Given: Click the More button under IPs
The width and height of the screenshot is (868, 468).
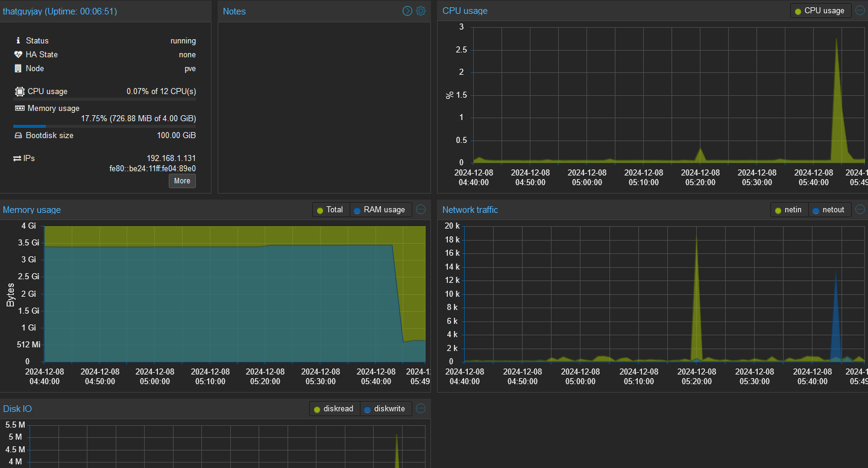Looking at the screenshot, I should point(182,181).
